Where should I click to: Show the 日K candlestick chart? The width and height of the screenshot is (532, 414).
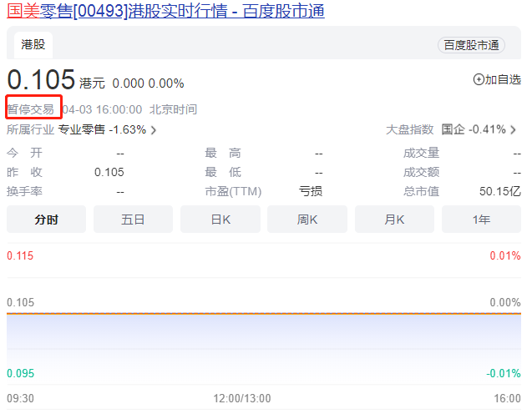coord(220,220)
